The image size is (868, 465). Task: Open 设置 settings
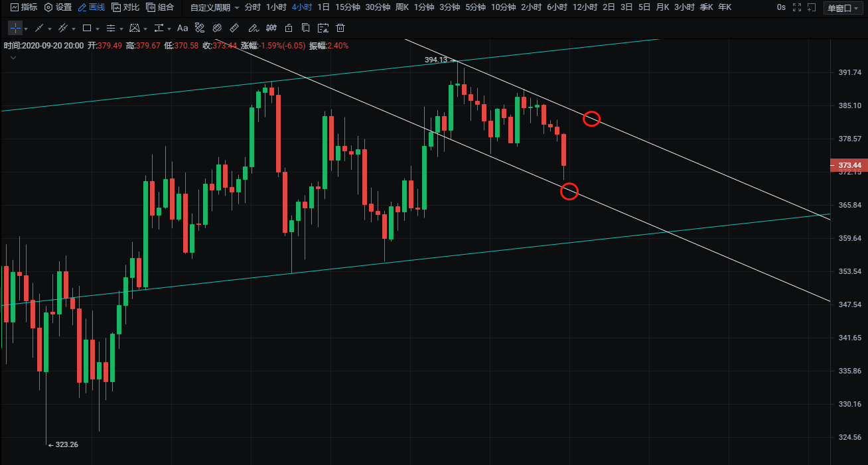(x=58, y=7)
